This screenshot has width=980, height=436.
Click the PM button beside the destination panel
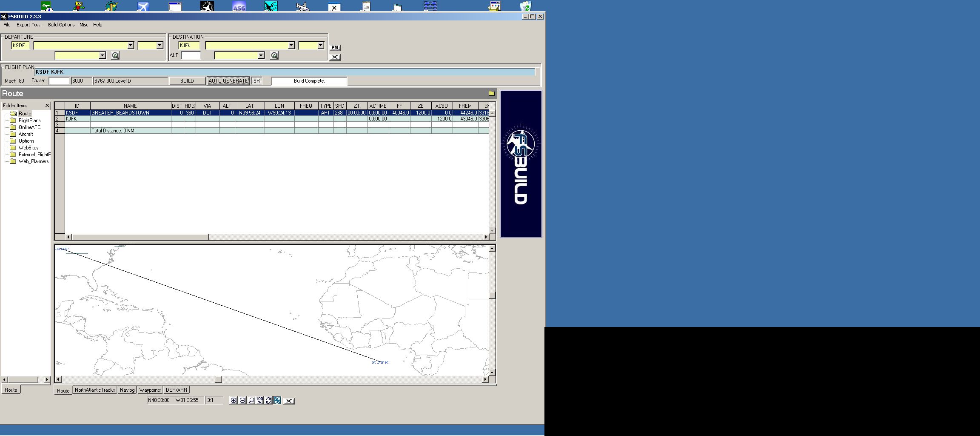click(335, 48)
